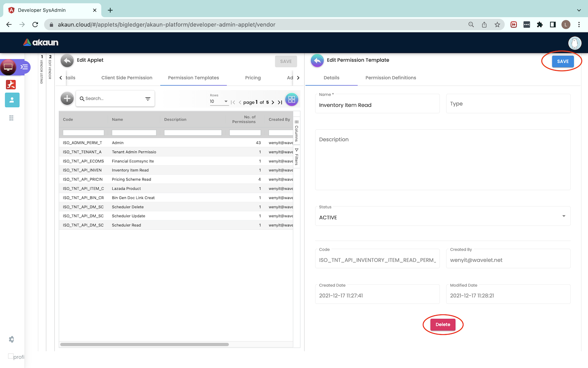Open the settings gear in sidebar

point(11,339)
